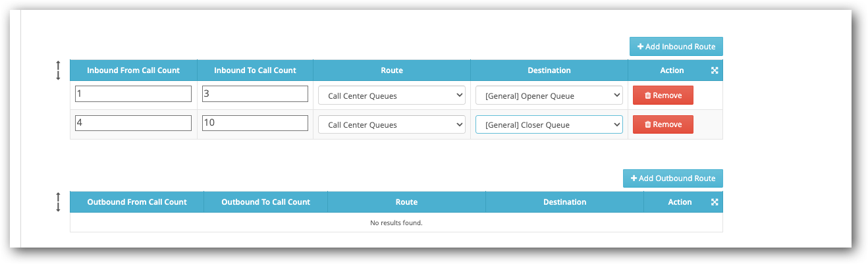868x264 pixels.
Task: Click the outbound table expand icon
Action: (715, 202)
